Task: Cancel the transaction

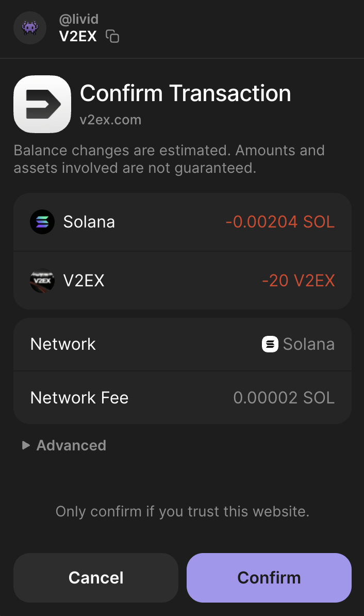Action: click(x=96, y=577)
